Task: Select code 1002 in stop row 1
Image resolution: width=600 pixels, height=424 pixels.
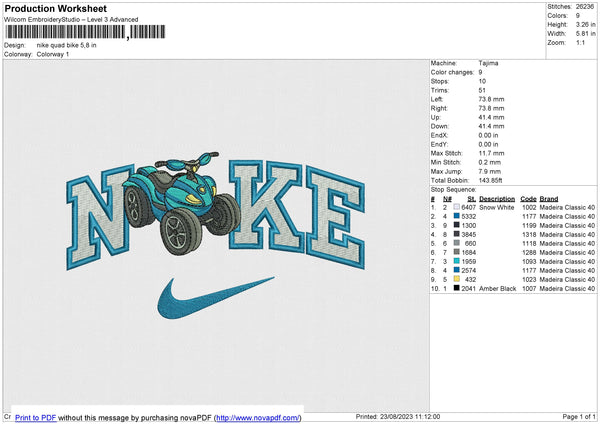Action: click(x=529, y=207)
